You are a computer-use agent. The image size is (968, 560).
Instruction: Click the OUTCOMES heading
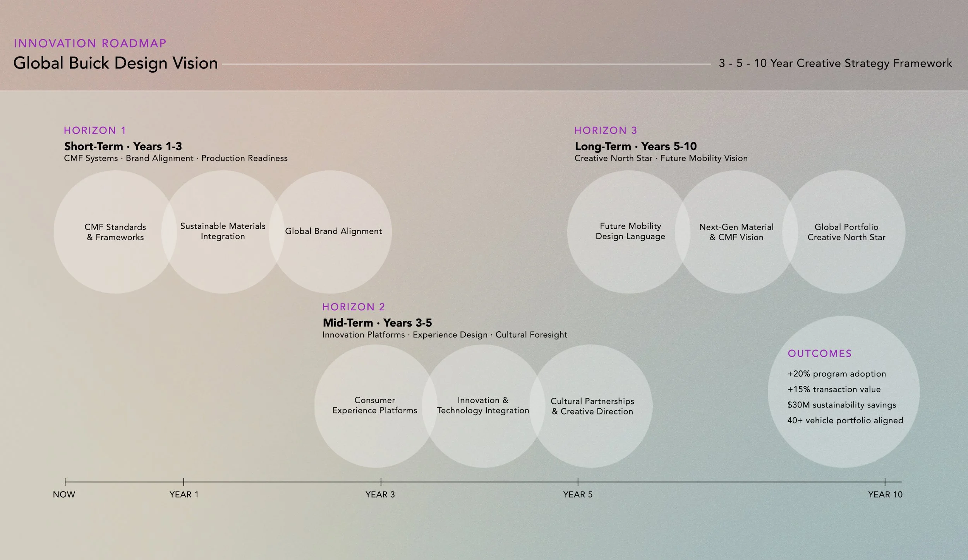[819, 353]
